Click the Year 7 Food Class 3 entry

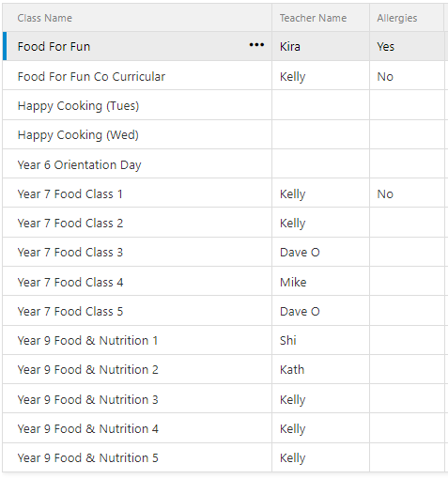pyautogui.click(x=70, y=253)
